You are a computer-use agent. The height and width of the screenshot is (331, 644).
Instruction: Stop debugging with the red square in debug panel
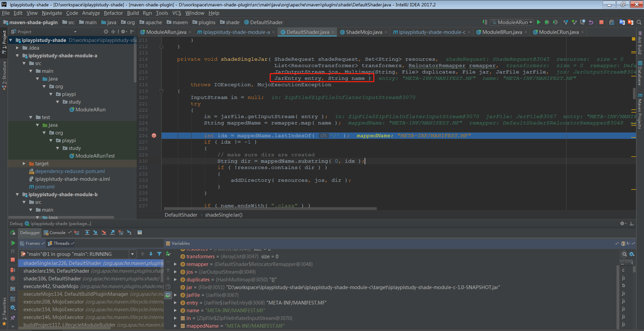click(13, 260)
